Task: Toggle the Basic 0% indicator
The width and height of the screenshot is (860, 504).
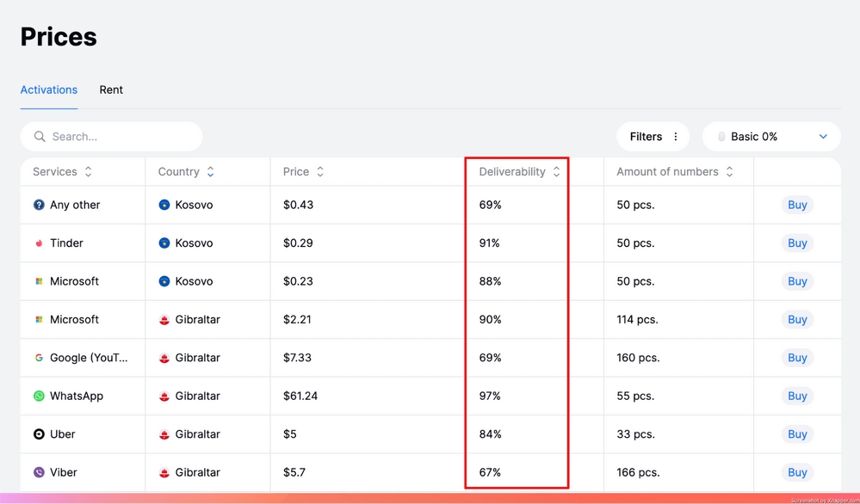Action: pyautogui.click(x=721, y=137)
